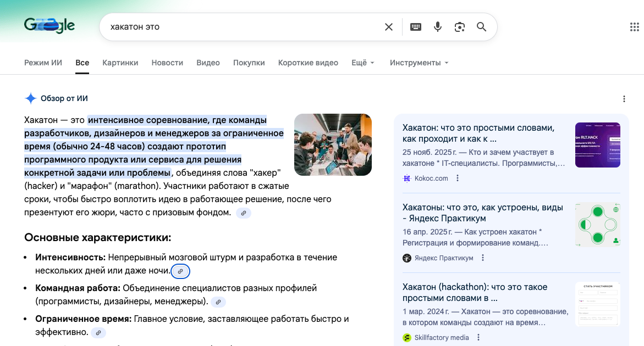Click the magnifying glass search button

click(x=482, y=27)
